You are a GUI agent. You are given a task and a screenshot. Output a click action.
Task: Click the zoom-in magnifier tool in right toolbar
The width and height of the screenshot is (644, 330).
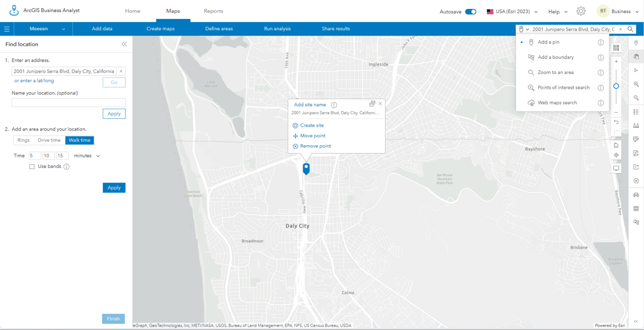pyautogui.click(x=636, y=84)
